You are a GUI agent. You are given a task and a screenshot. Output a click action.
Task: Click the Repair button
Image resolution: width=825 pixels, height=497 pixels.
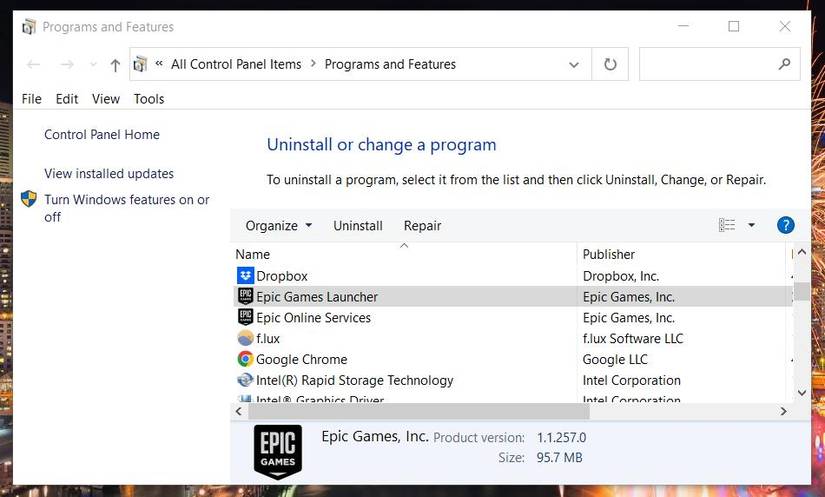pos(422,226)
